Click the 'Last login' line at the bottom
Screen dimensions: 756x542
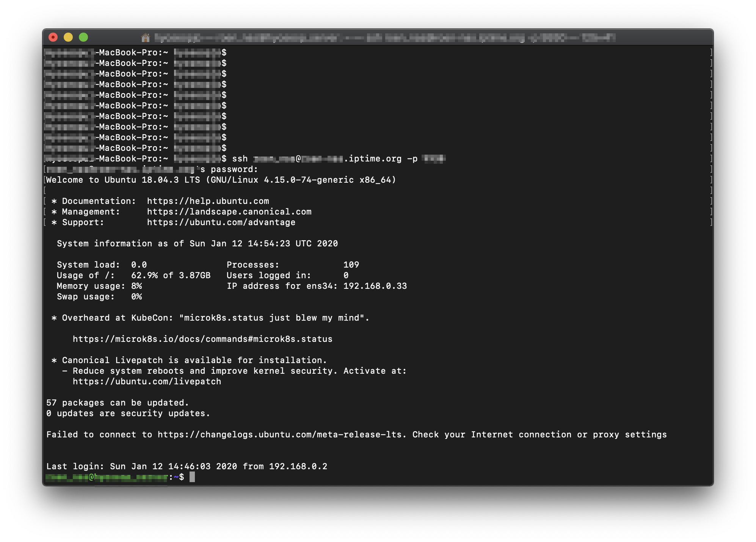tap(187, 467)
